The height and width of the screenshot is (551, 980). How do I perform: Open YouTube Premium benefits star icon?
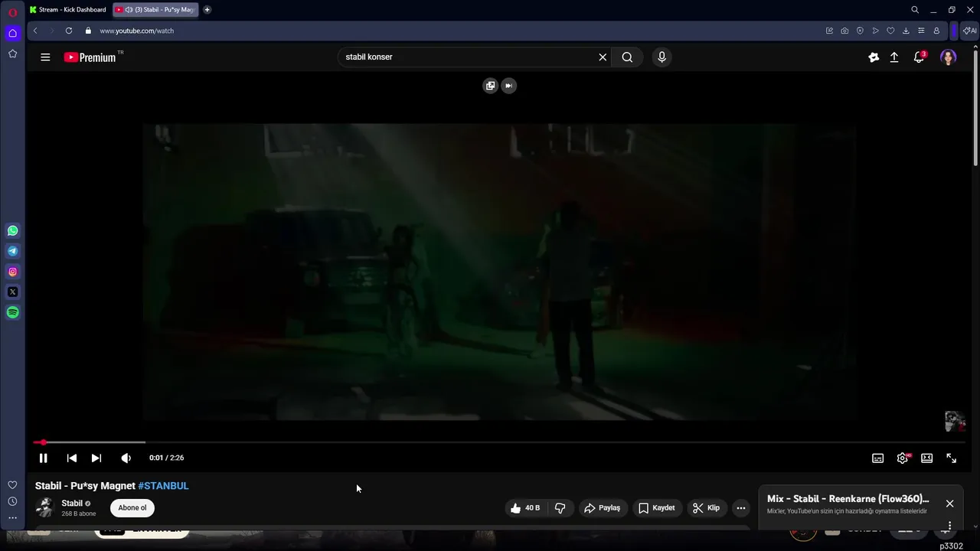[874, 57]
